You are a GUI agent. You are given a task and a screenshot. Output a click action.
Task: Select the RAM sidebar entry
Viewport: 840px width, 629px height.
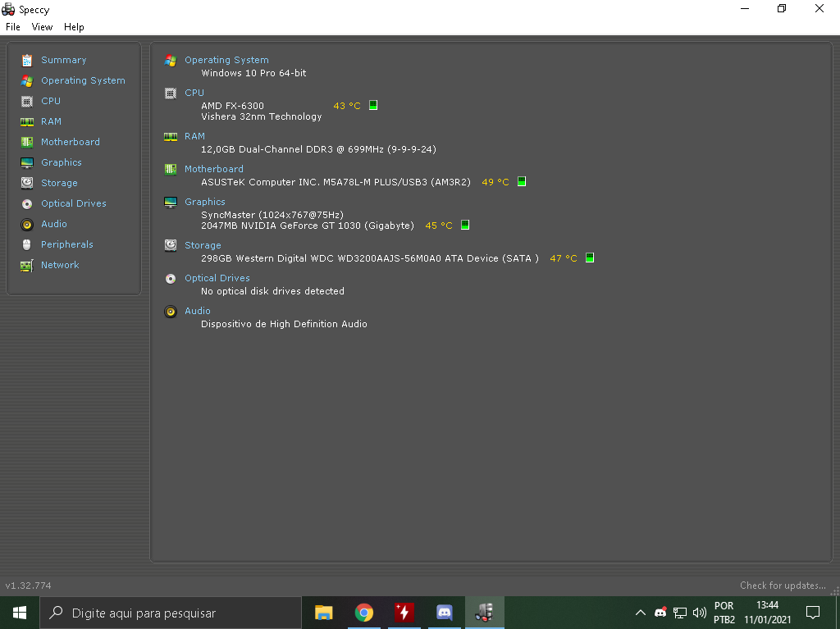(x=52, y=121)
